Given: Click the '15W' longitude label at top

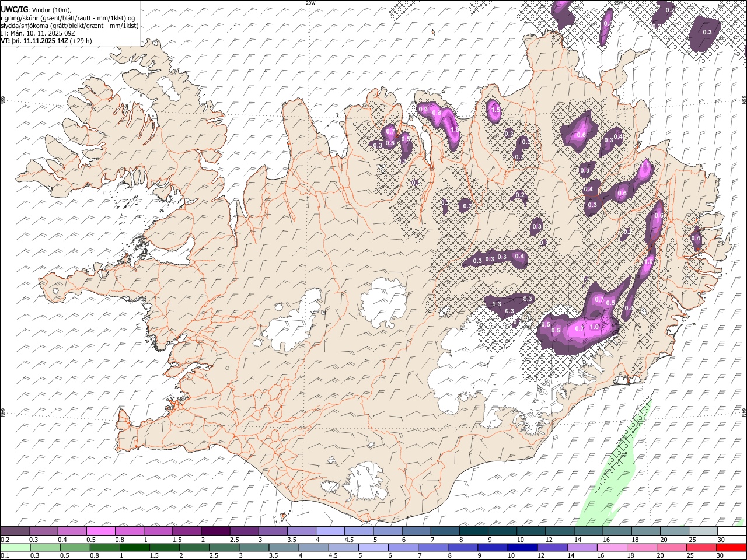Looking at the screenshot, I should click(618, 3).
